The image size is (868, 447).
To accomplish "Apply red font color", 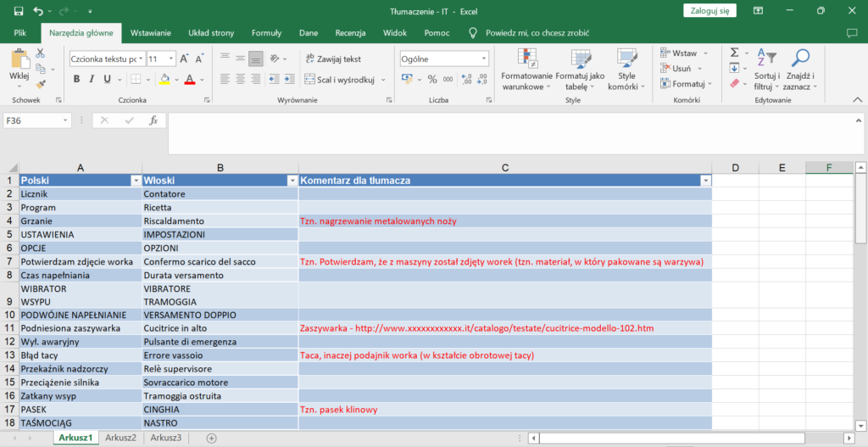I will (190, 79).
